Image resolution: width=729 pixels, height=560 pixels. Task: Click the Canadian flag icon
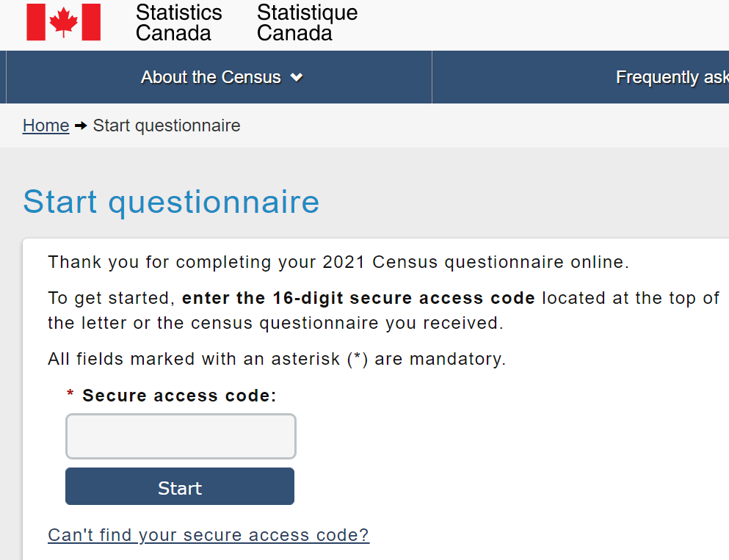[x=64, y=22]
